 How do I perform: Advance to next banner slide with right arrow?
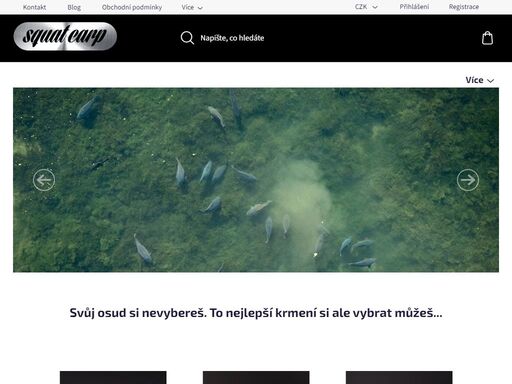[468, 180]
